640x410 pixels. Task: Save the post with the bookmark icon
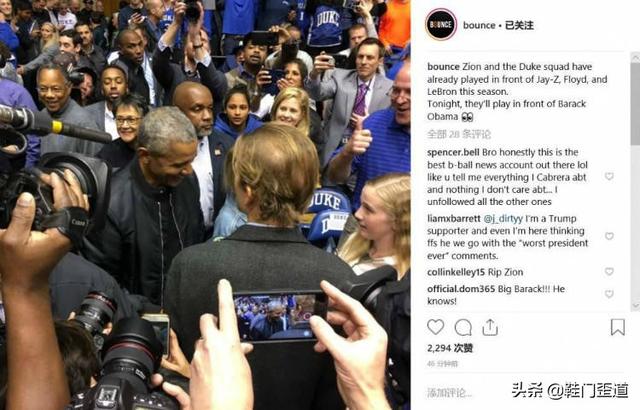pos(618,327)
